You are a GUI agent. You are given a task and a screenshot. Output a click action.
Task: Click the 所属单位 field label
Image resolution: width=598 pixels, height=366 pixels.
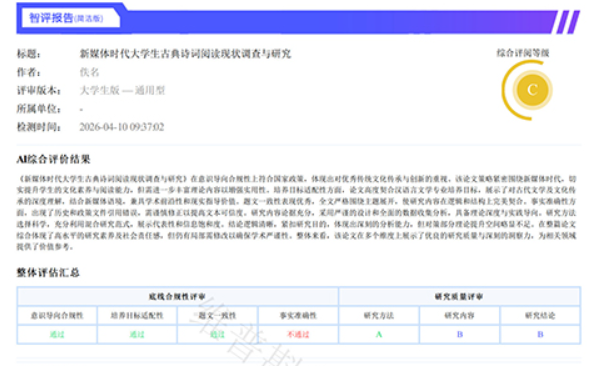(x=39, y=109)
